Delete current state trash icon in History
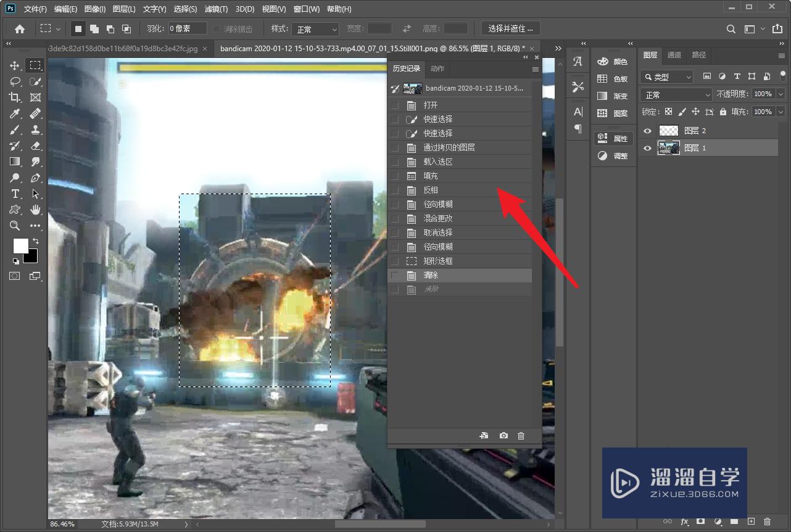Screen dimensions: 791x532 [521, 436]
